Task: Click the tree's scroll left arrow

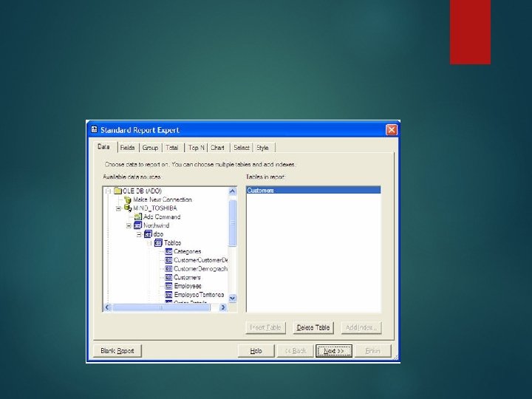Action: click(x=107, y=307)
